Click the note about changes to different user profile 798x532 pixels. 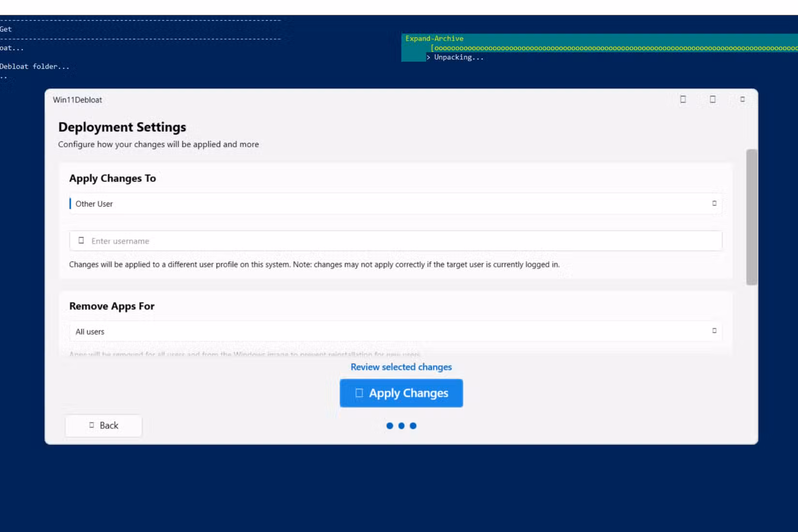pos(314,265)
